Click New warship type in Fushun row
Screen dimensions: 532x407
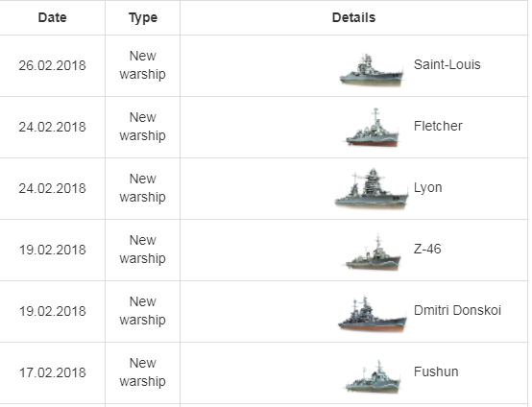coord(142,372)
